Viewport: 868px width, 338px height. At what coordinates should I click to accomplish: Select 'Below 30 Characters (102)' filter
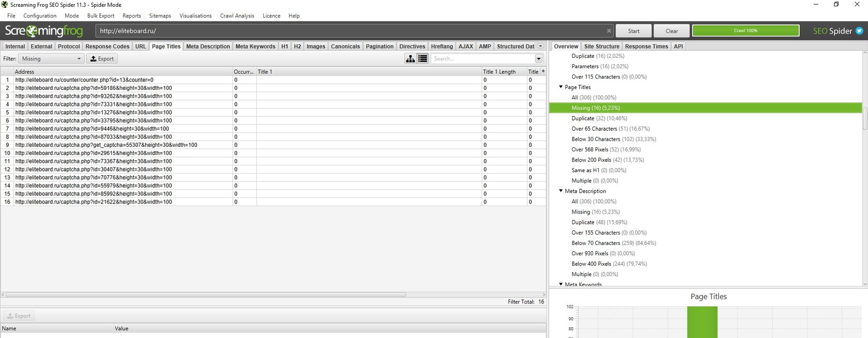(614, 139)
